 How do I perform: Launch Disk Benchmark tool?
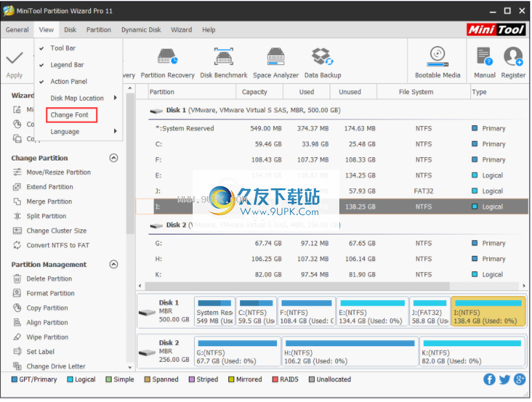[x=224, y=63]
